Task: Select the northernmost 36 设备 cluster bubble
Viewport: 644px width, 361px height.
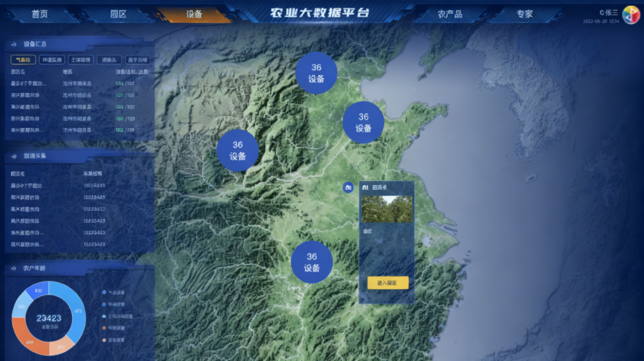Action: (x=316, y=73)
